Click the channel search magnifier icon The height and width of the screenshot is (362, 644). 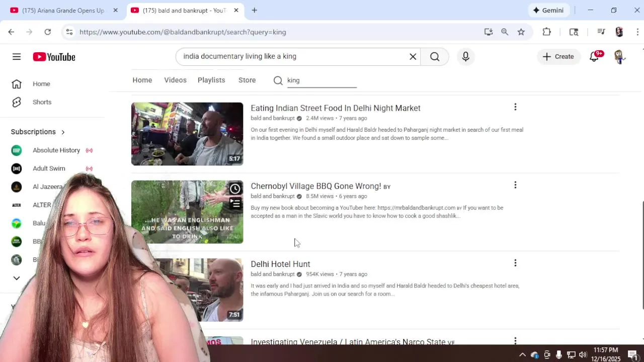tap(278, 80)
